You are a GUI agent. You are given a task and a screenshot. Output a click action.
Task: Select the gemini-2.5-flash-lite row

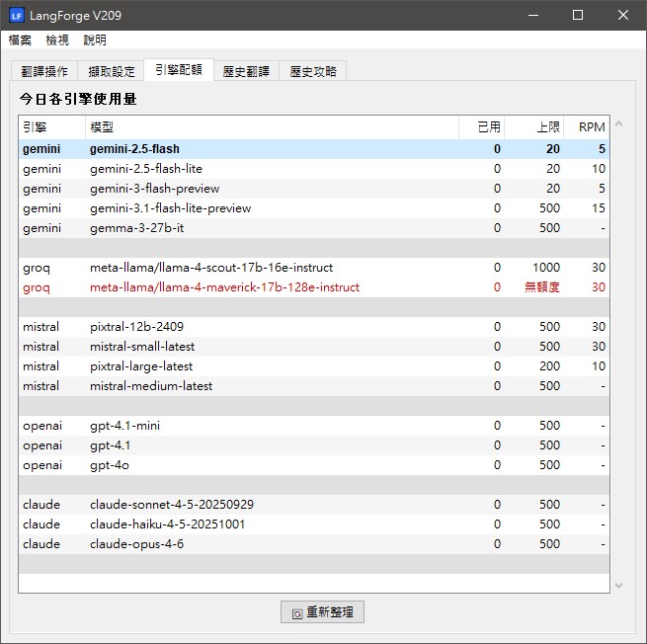pyautogui.click(x=314, y=169)
